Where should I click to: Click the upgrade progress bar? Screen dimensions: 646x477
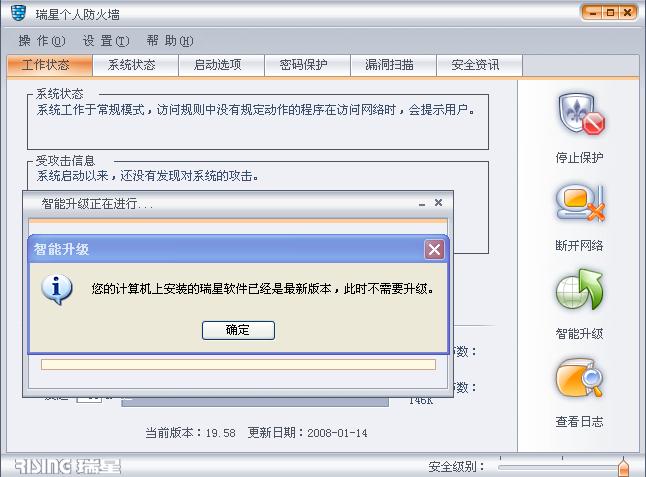point(238,364)
